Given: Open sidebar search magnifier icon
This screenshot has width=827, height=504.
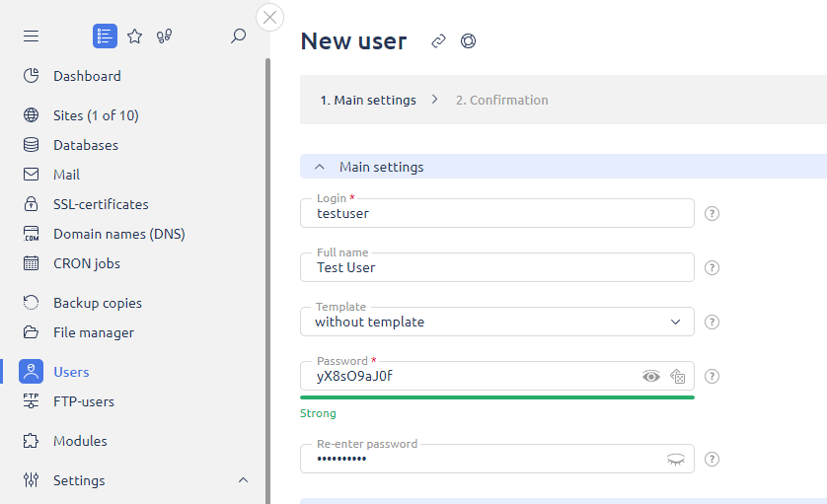Looking at the screenshot, I should (x=238, y=36).
